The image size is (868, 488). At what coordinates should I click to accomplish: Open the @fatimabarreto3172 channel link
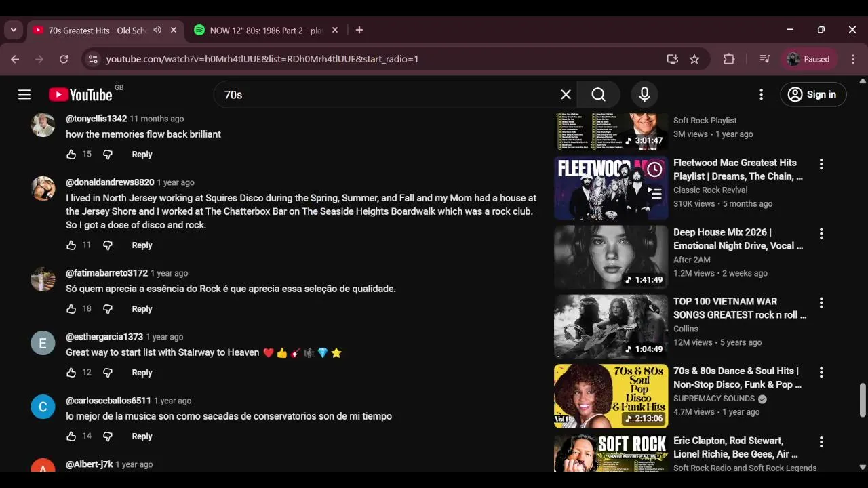[106, 273]
